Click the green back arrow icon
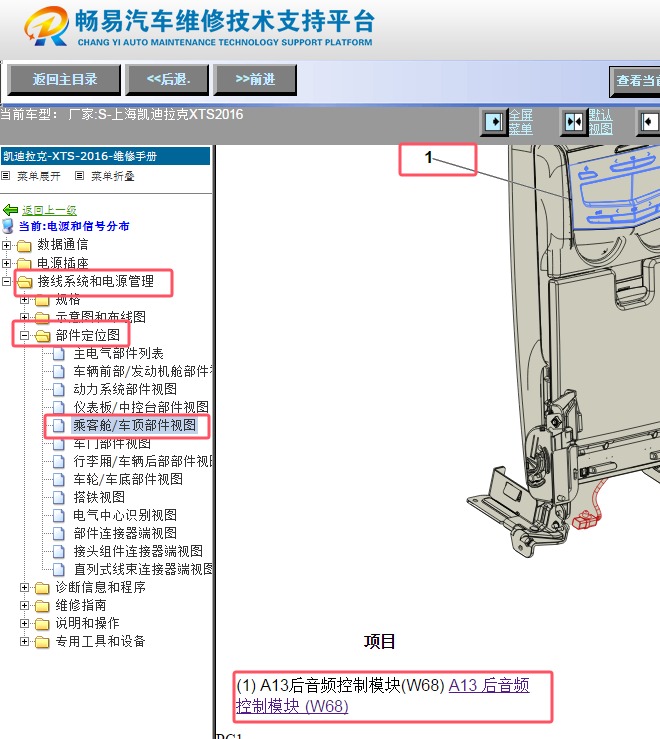Screen dimensions: 660x739 click(x=10, y=210)
